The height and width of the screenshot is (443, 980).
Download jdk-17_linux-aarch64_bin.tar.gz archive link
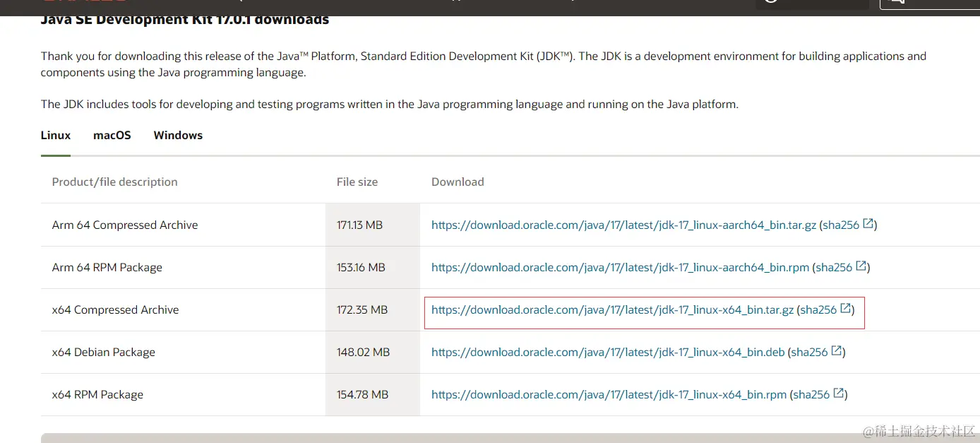[623, 225]
